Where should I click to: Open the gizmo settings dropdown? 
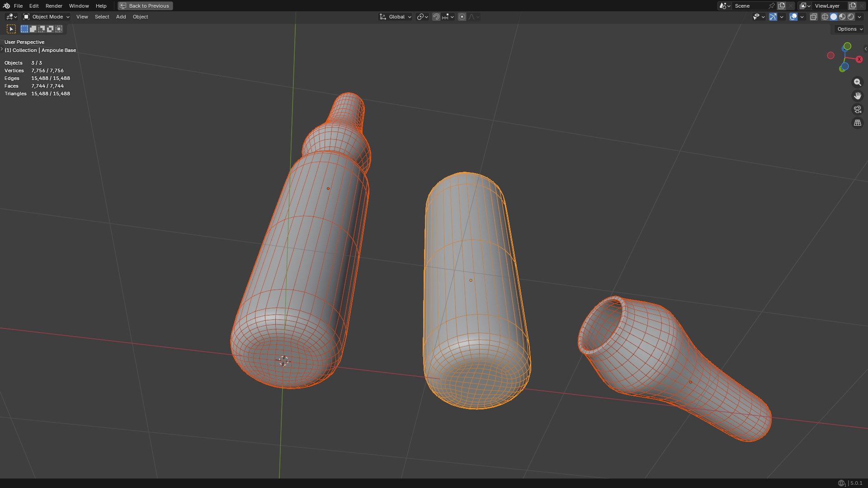coord(782,17)
